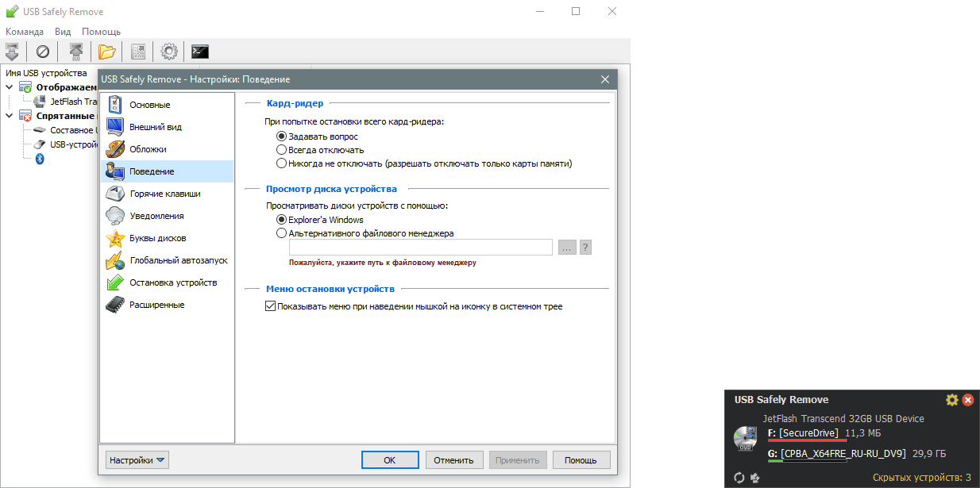The width and height of the screenshot is (980, 488).
Task: Select the 'Всегда отключать' radio button
Action: coord(281,150)
